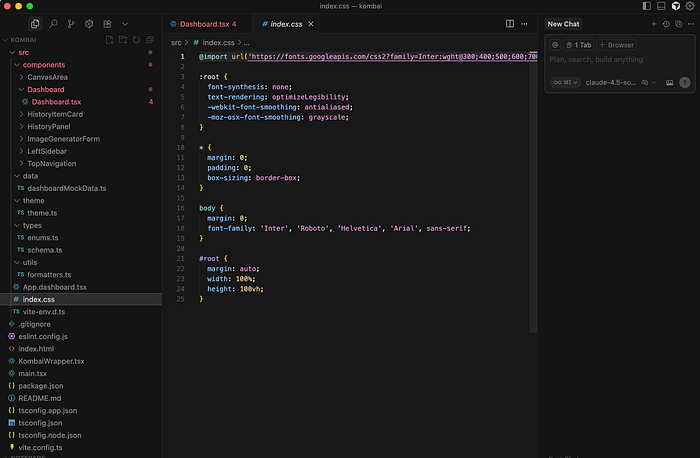Screen dimensions: 700x458
Task: Open chat history clock icon
Action: (x=666, y=23)
